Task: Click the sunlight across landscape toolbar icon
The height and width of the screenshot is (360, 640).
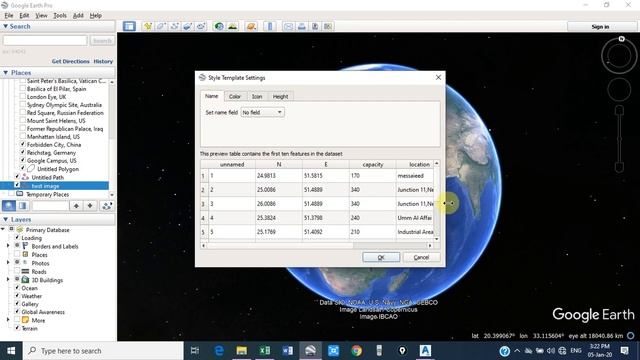Action: tap(233, 26)
